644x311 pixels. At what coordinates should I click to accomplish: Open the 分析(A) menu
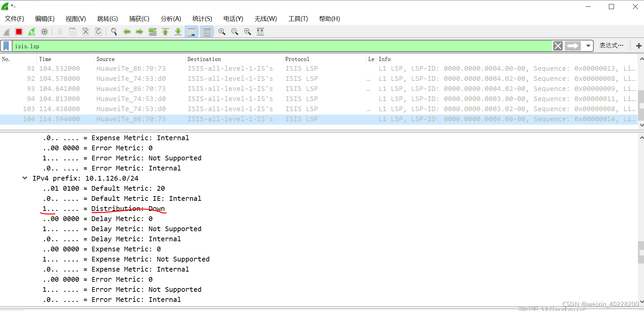coord(171,19)
